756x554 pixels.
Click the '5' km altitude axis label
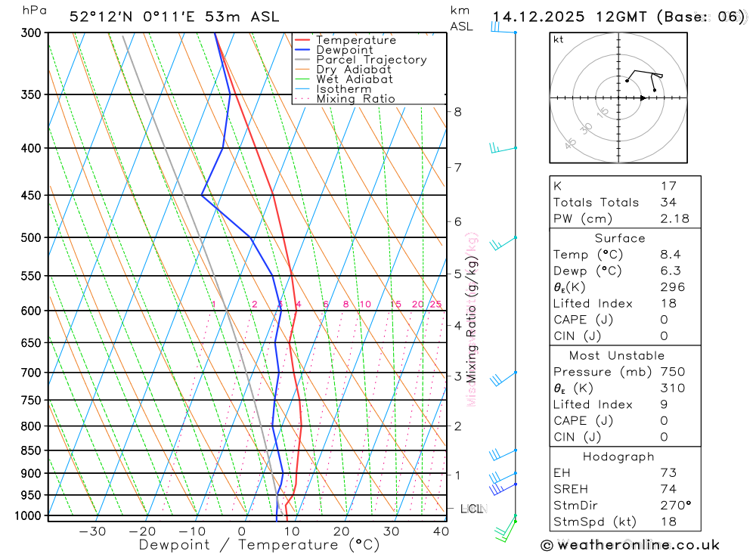click(457, 274)
